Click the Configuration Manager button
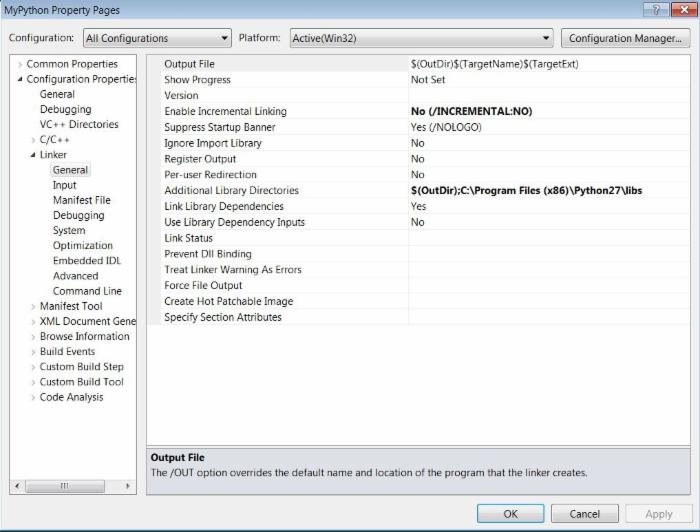Image resolution: width=700 pixels, height=532 pixels. (x=624, y=39)
